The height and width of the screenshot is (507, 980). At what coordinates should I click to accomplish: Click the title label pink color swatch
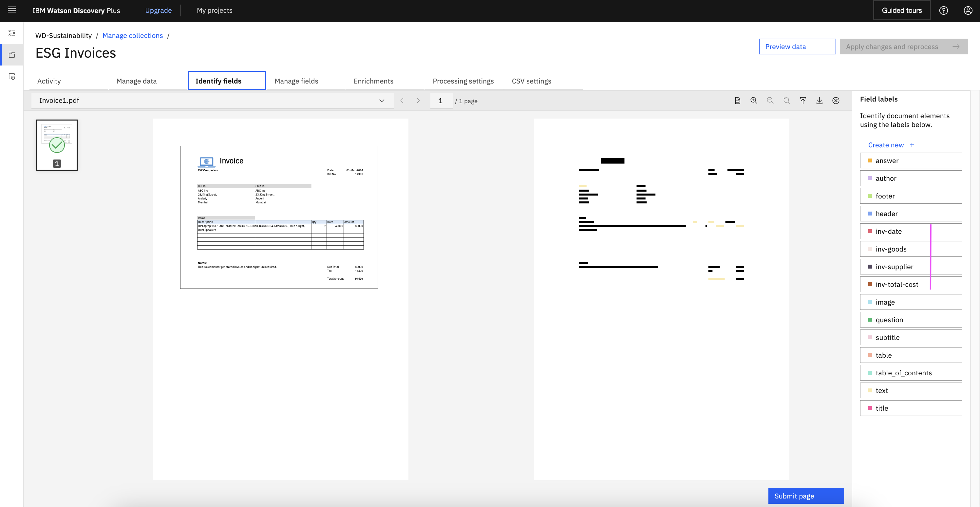[x=870, y=408]
